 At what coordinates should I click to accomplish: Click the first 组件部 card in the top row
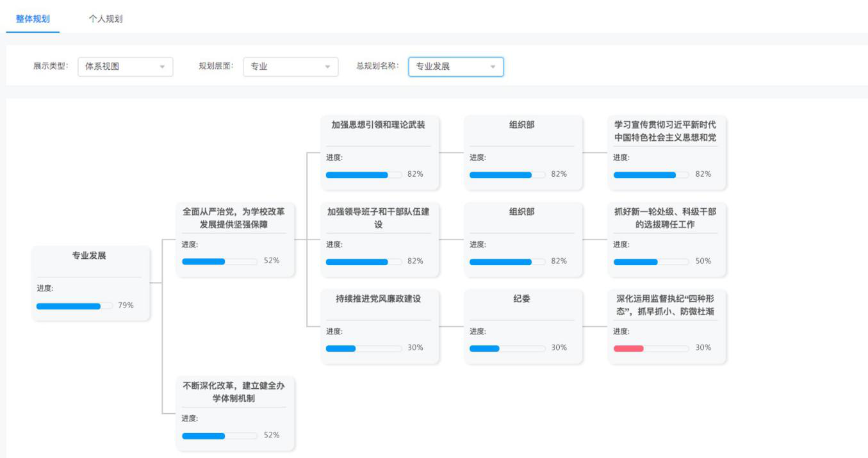523,152
